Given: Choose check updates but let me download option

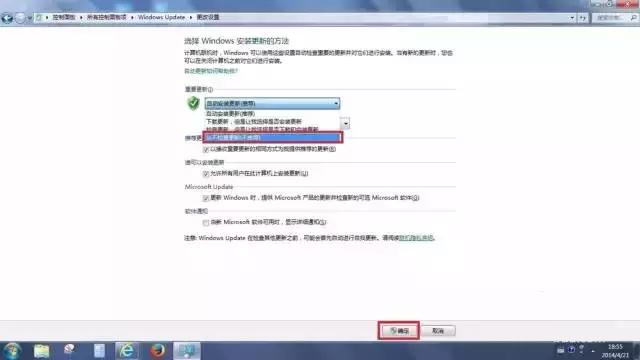Looking at the screenshot, I should click(272, 129).
